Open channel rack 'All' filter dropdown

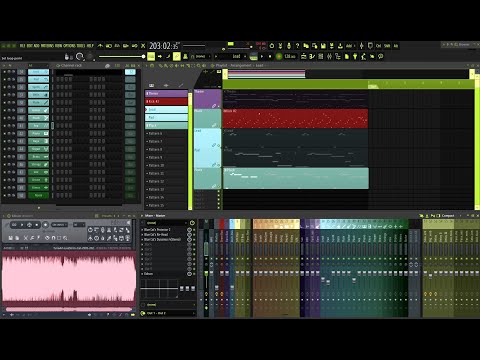coord(37,66)
